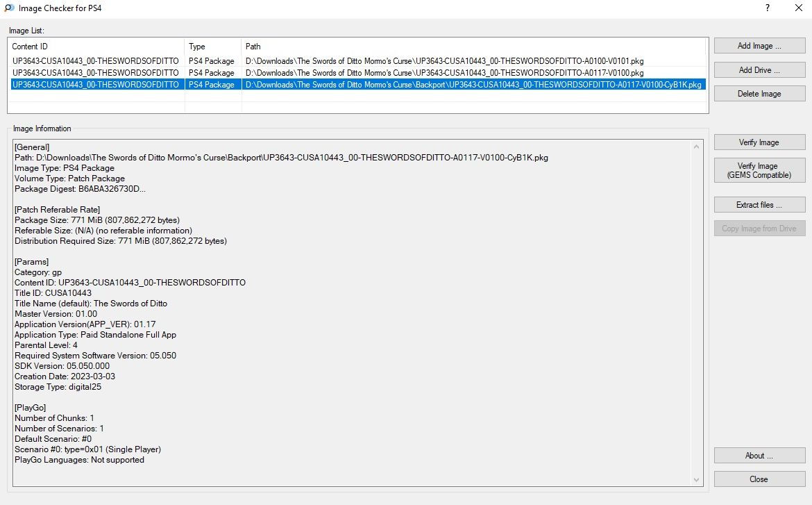812x505 pixels.
Task: Click the [PlayGo] section heading
Action: (30, 408)
